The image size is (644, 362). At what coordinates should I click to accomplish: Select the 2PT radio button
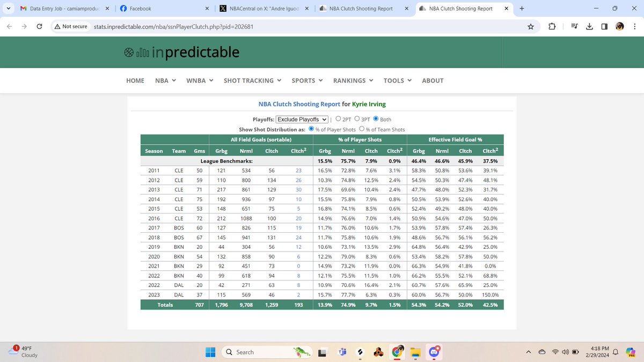(339, 120)
